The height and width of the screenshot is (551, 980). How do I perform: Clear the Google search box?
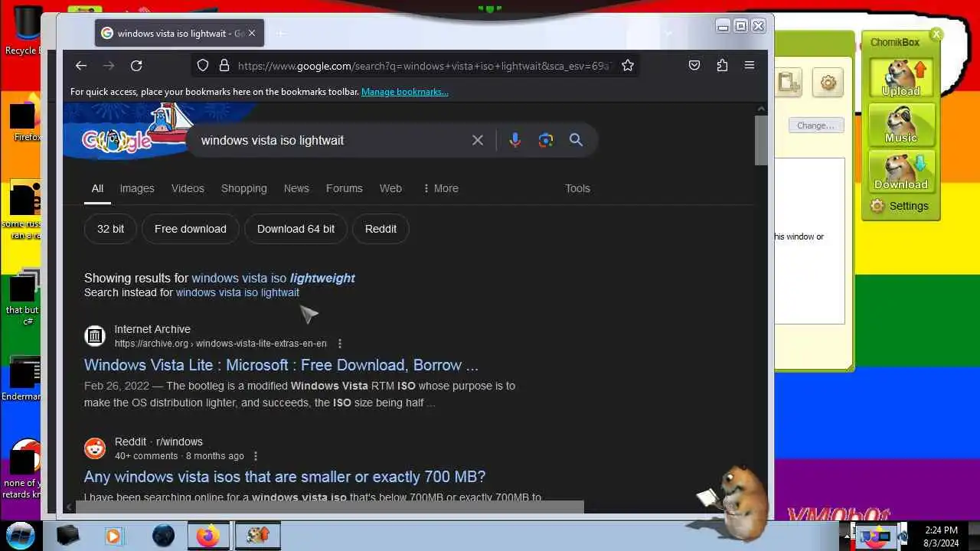point(478,140)
